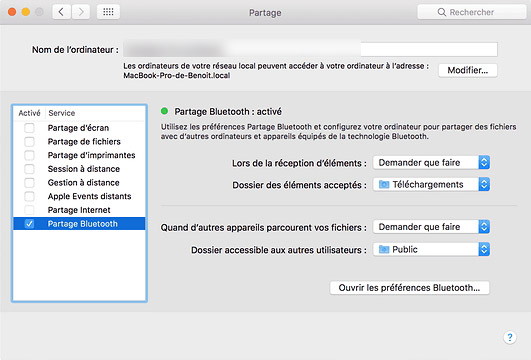The image size is (531, 360).
Task: Select the Partage Internet service row
Action: (x=79, y=210)
